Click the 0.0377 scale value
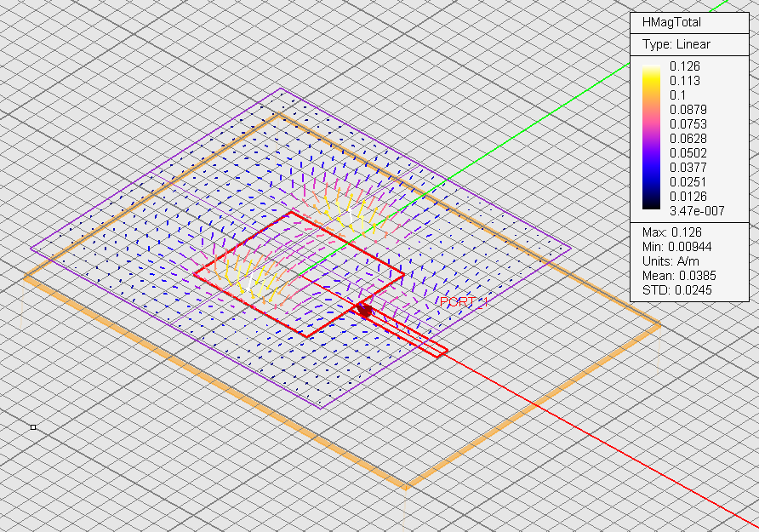The image size is (759, 532). click(688, 168)
